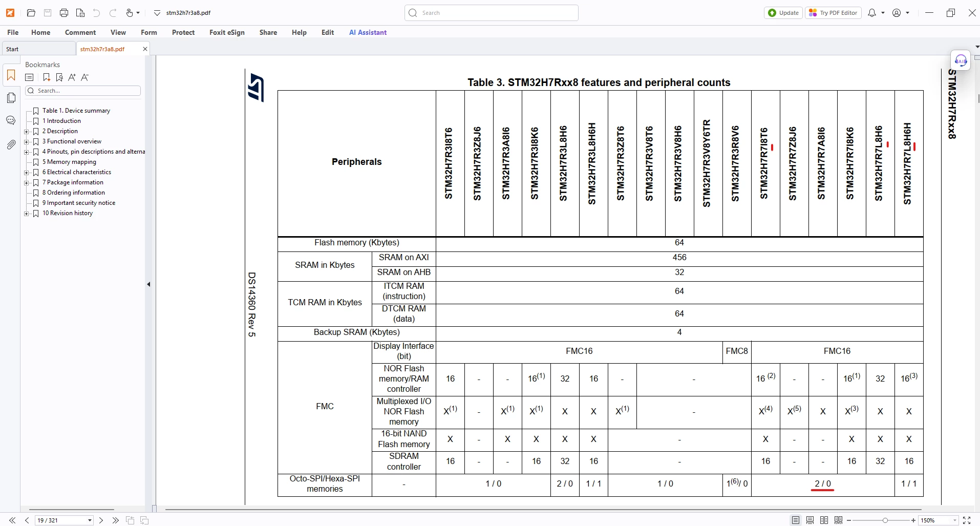Open the AI Assistant tab

[x=368, y=32]
